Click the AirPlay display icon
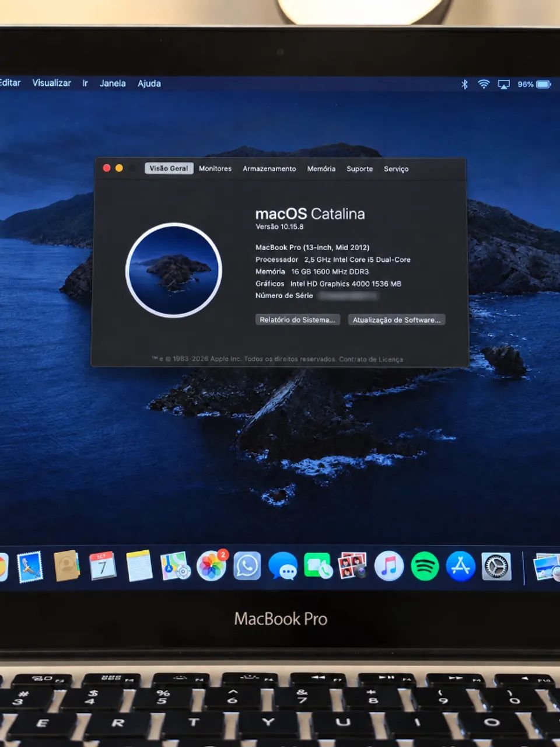Screen dimensions: 560x747 point(503,84)
